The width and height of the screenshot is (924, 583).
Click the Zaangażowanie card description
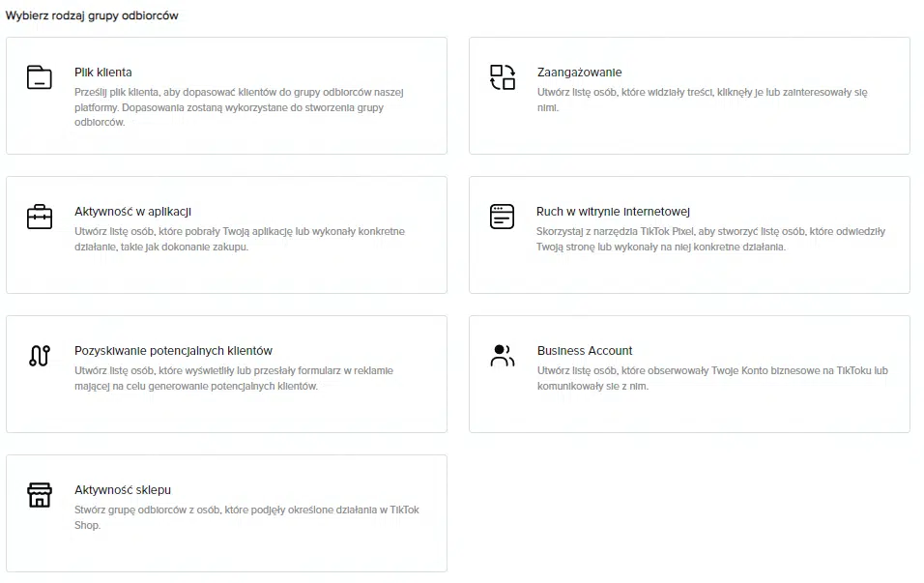[702, 100]
